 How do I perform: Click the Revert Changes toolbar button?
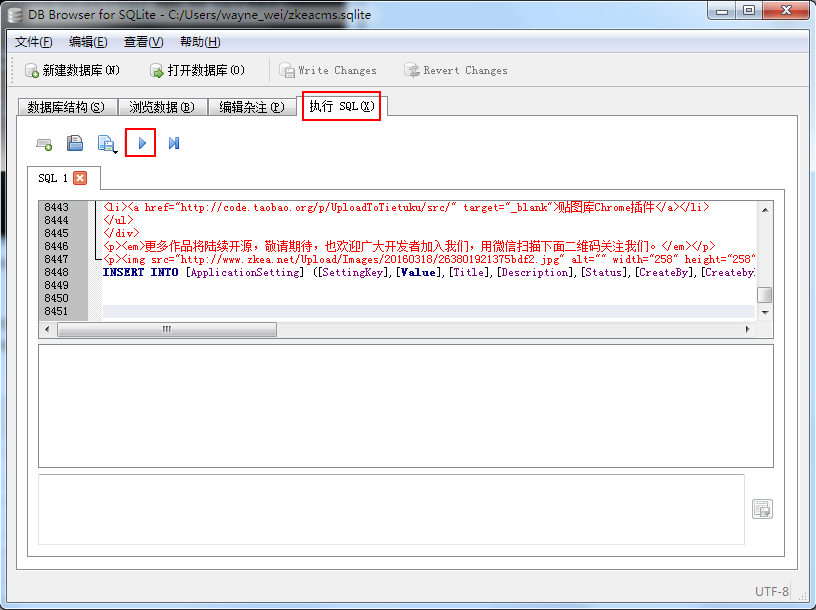(456, 70)
